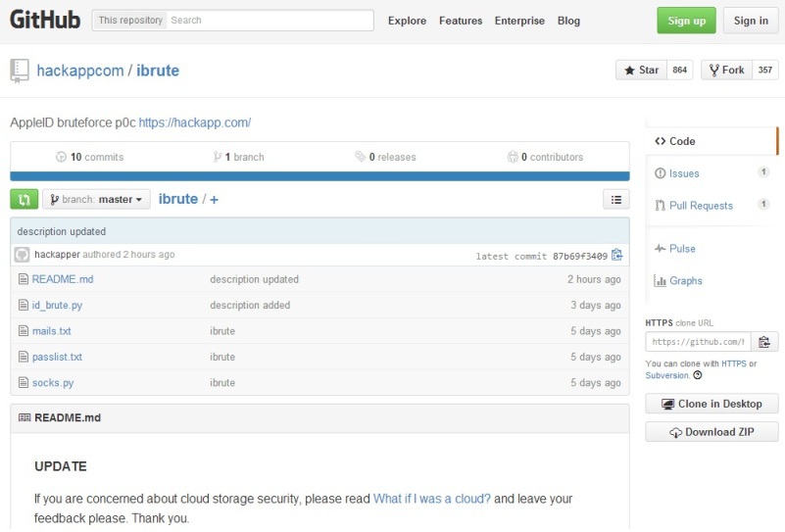Click the file icon for mails.txt row
Image resolution: width=785 pixels, height=532 pixels.
23,331
